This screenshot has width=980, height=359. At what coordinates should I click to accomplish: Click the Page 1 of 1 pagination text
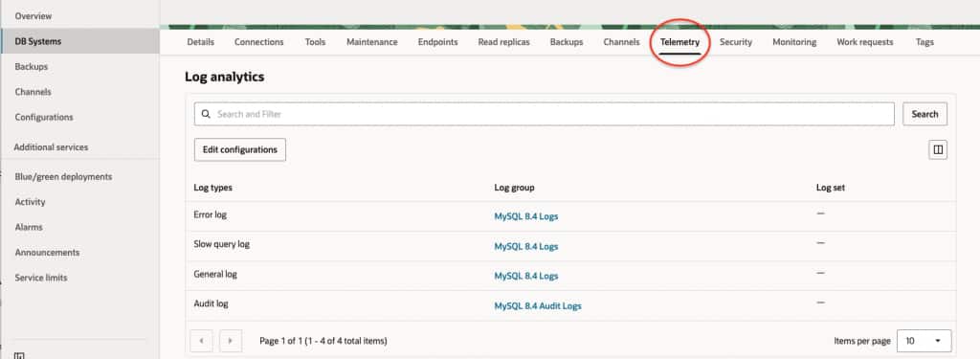click(323, 341)
